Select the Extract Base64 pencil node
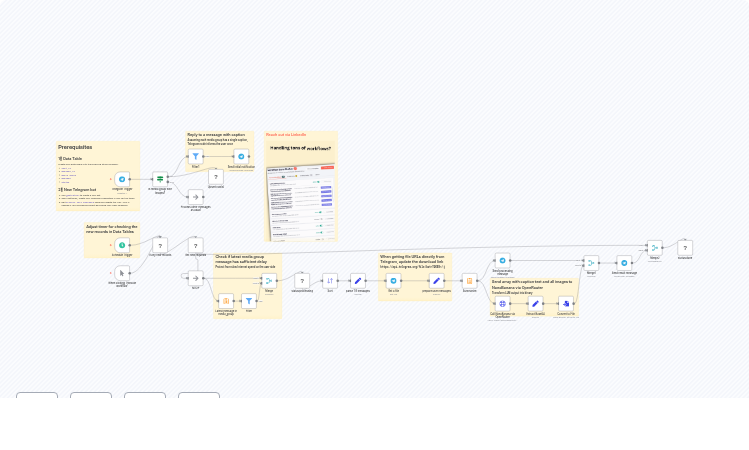749x450 pixels. point(536,303)
